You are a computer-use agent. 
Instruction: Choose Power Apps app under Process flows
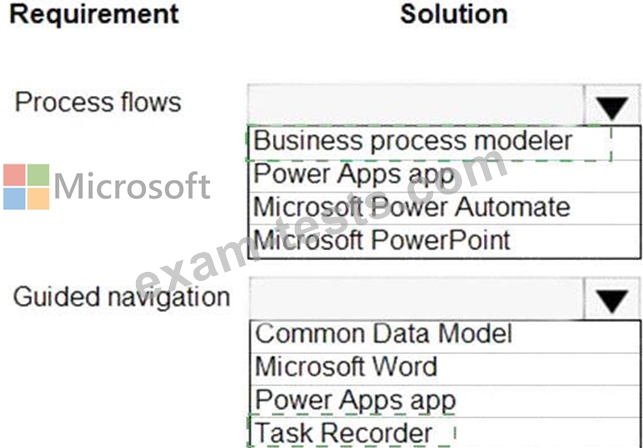pyautogui.click(x=353, y=175)
